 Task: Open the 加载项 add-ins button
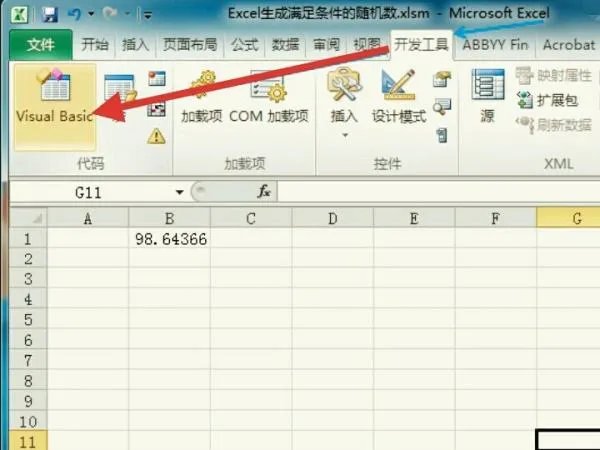tap(200, 100)
